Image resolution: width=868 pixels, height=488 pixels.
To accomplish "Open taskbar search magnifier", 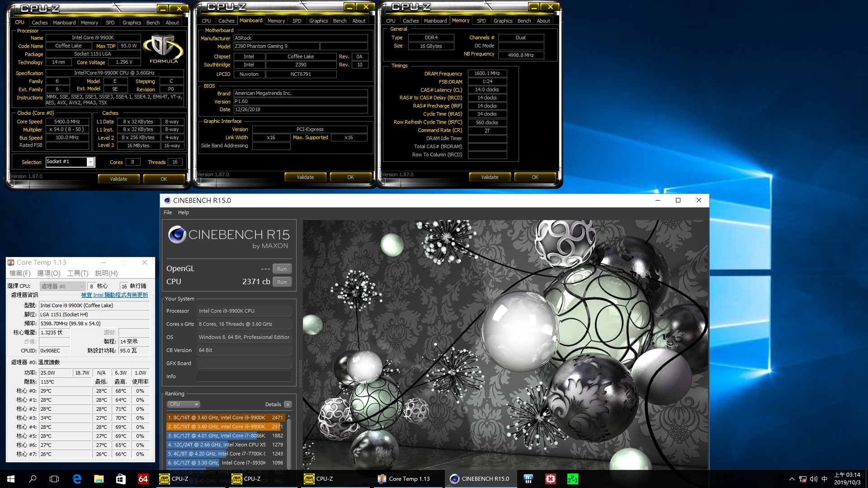I will [x=33, y=479].
